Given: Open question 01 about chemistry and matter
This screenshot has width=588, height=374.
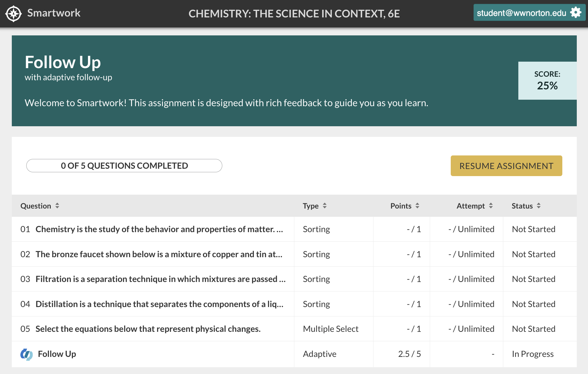Looking at the screenshot, I should 159,229.
